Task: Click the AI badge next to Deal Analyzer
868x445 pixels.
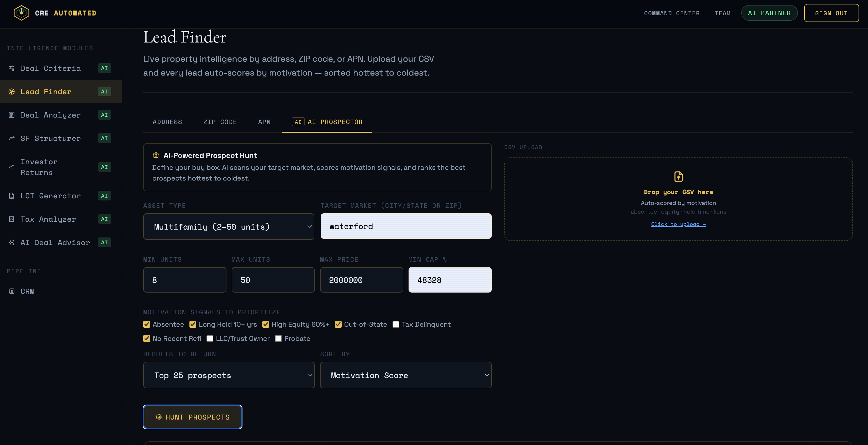Action: click(104, 115)
